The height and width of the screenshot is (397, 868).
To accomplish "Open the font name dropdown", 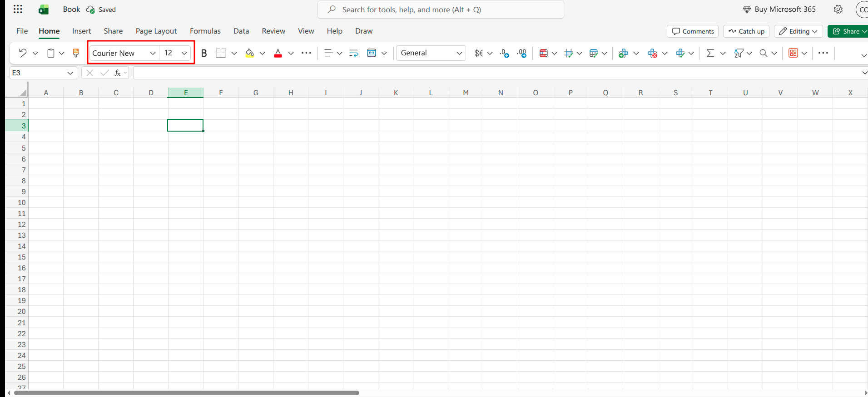I will pos(153,53).
